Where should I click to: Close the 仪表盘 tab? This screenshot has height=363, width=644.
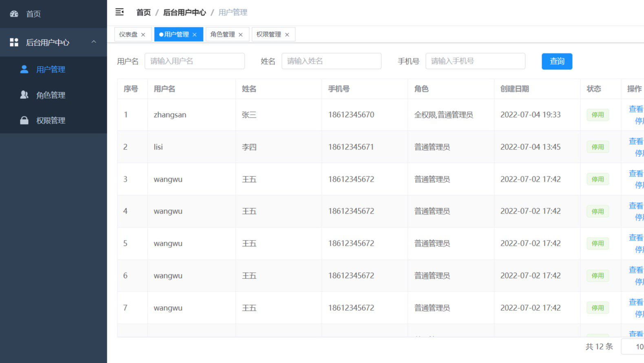143,35
